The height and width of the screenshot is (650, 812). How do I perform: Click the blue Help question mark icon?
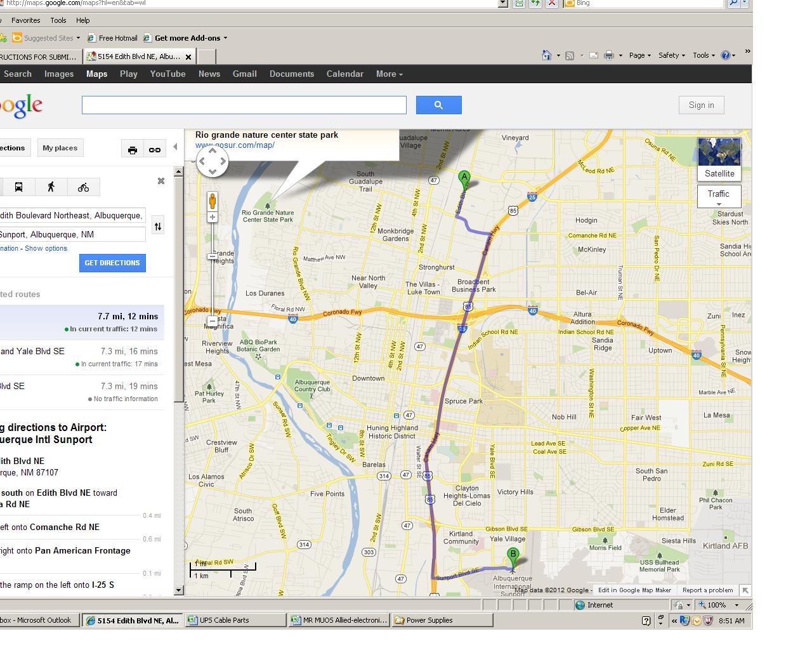click(726, 55)
